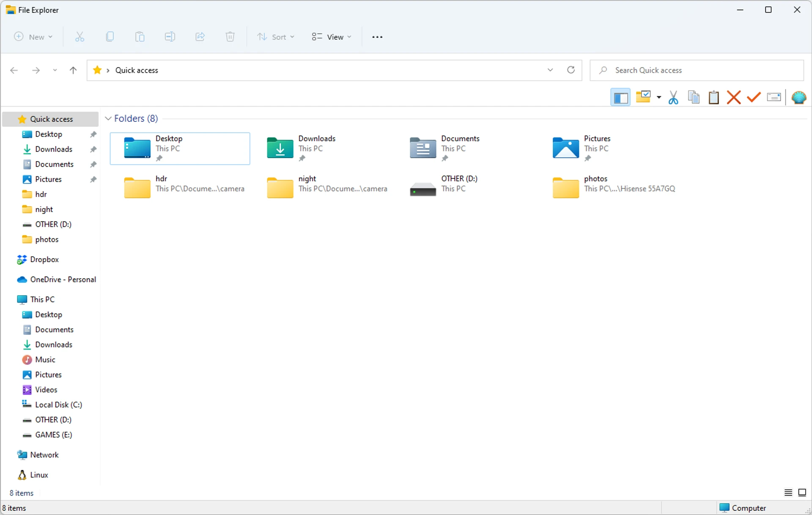Open OneDrive - Personal in navigation pane
The height and width of the screenshot is (515, 812).
pos(63,279)
